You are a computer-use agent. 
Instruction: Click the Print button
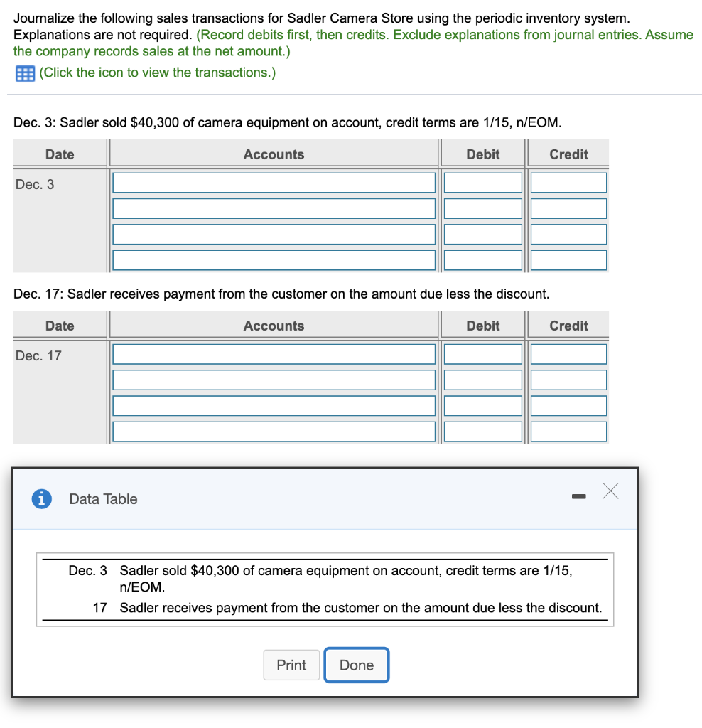click(x=291, y=665)
